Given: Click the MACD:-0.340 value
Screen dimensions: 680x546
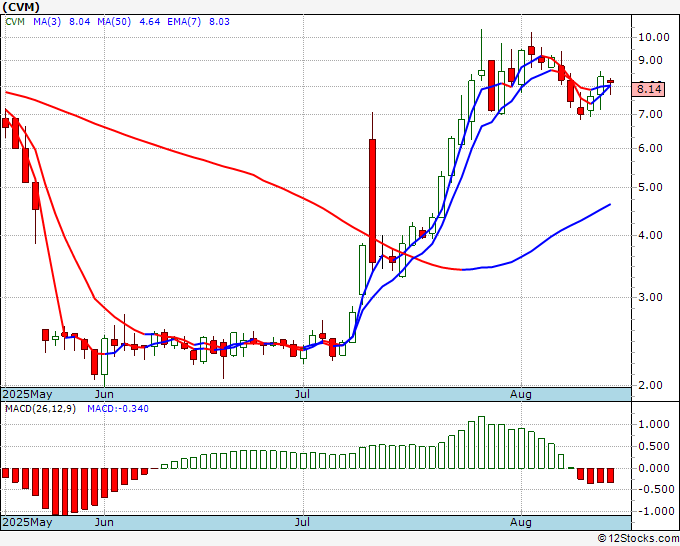Looking at the screenshot, I should pos(118,409).
